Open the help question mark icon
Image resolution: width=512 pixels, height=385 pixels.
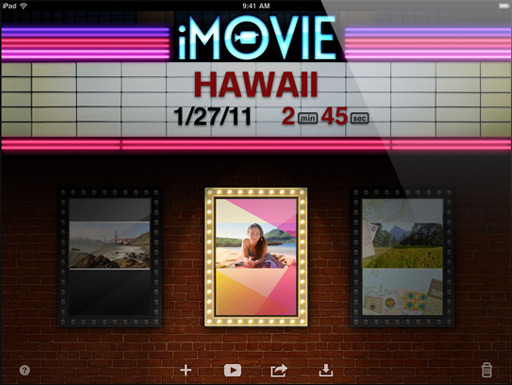(x=25, y=370)
